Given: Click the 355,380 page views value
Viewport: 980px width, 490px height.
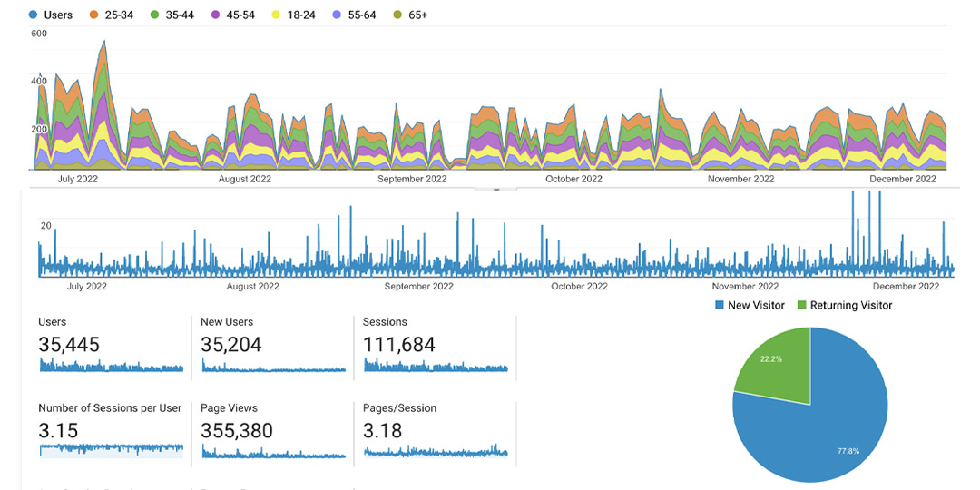Looking at the screenshot, I should pyautogui.click(x=236, y=431).
